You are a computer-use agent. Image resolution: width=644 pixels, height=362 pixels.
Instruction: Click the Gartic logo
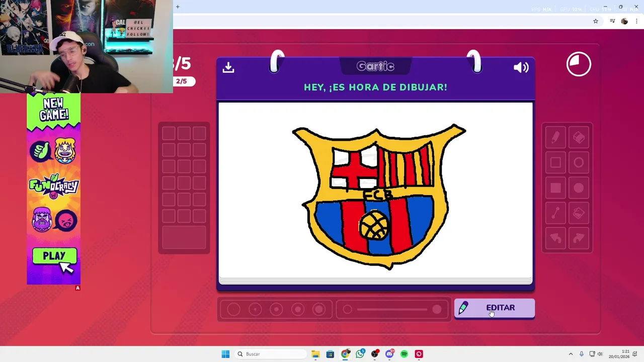click(x=375, y=66)
